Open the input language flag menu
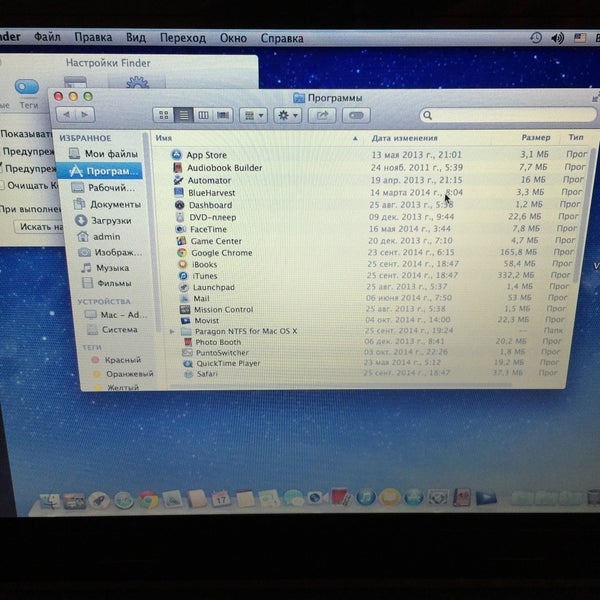This screenshot has width=600, height=600. 580,38
